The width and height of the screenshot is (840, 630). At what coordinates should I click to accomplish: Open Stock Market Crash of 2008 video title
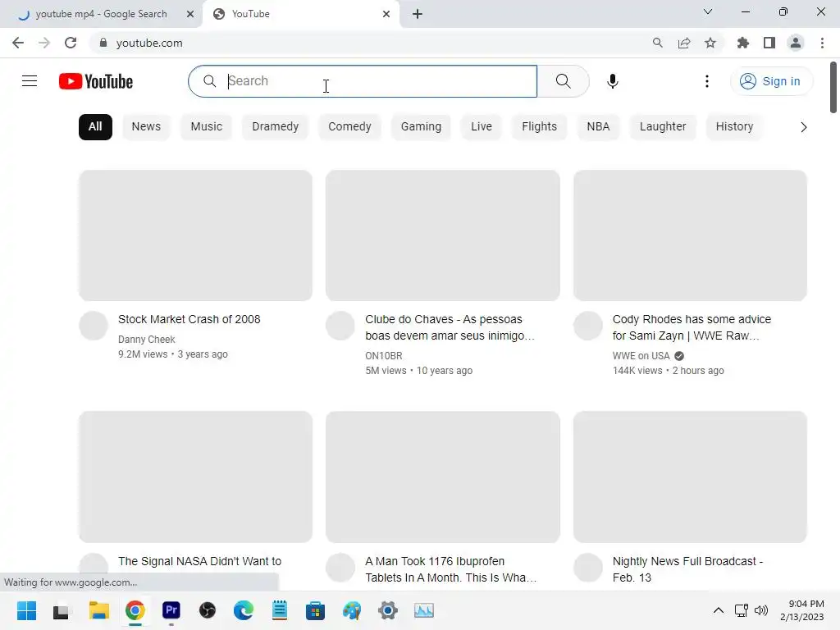point(189,319)
